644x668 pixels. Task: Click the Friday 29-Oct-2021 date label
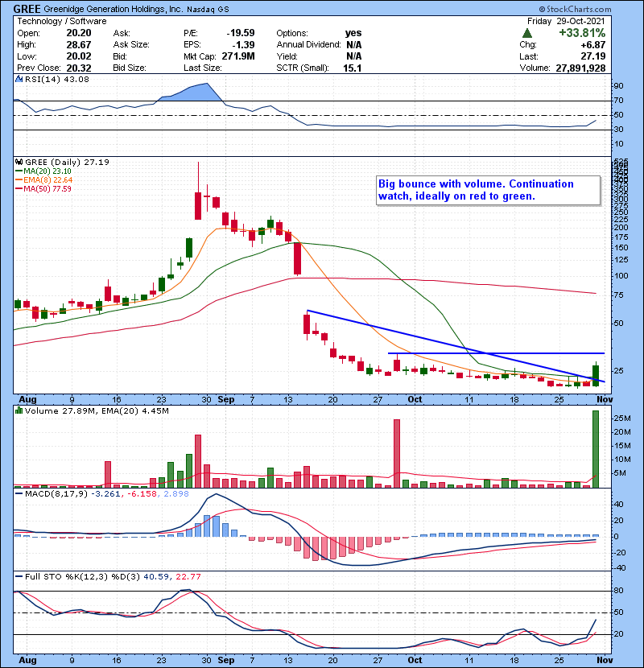click(x=566, y=21)
